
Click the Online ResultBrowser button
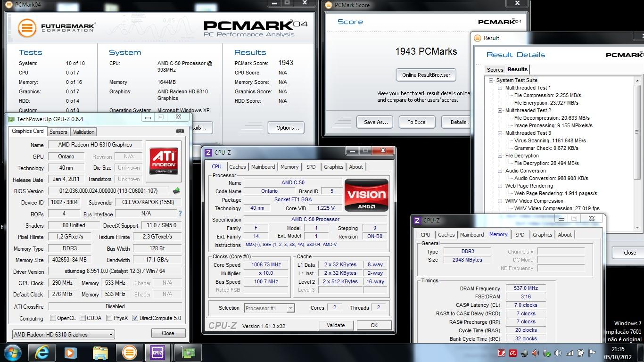tap(426, 74)
